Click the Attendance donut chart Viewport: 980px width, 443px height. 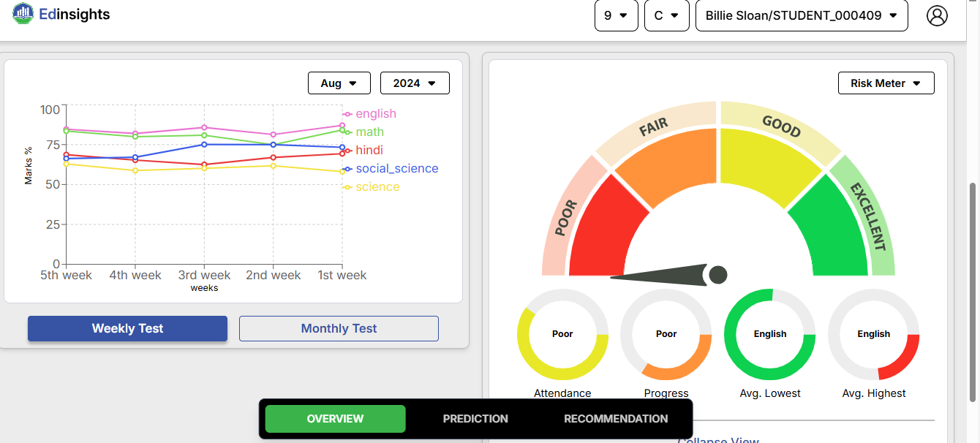click(562, 335)
